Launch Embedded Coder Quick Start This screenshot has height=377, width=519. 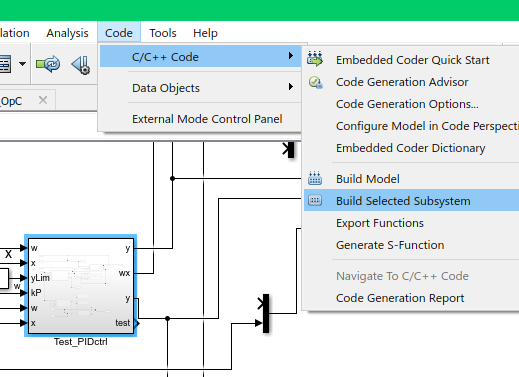coord(412,60)
